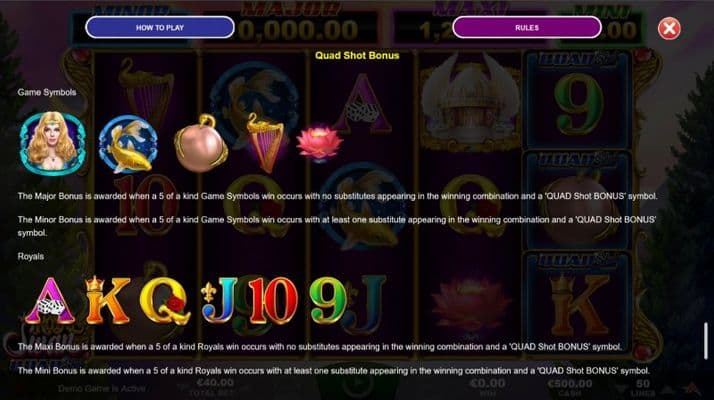Click the green 9 royal symbol

tap(328, 301)
